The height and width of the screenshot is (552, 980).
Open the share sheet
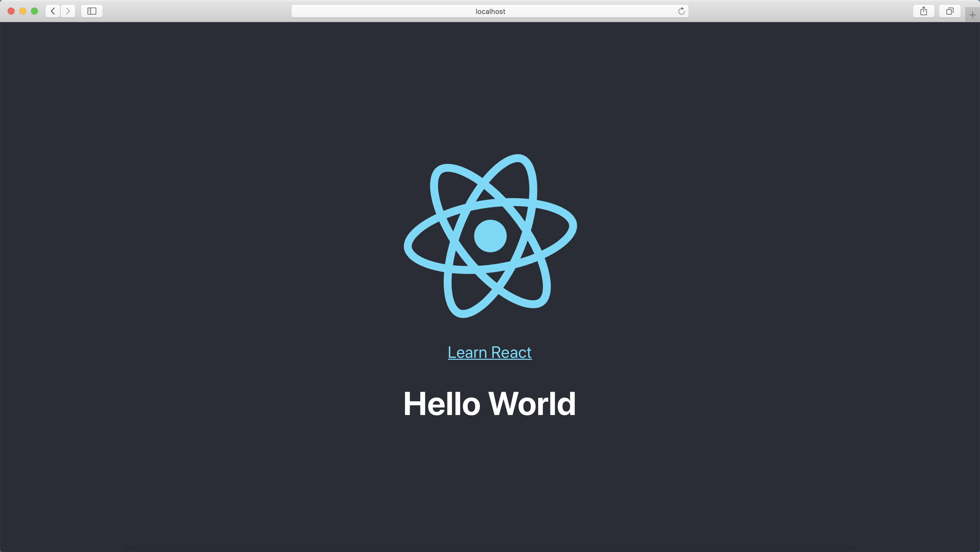point(924,11)
